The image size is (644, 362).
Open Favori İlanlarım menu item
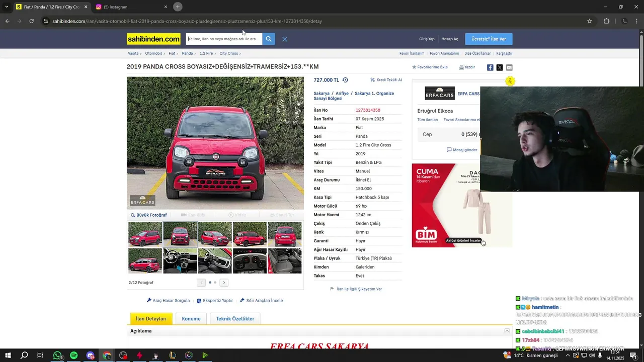click(x=412, y=53)
